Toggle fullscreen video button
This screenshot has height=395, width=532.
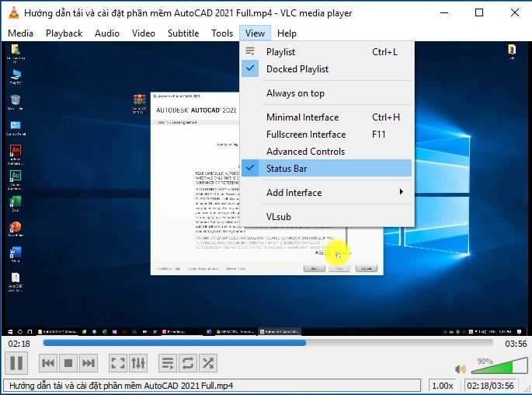click(118, 363)
